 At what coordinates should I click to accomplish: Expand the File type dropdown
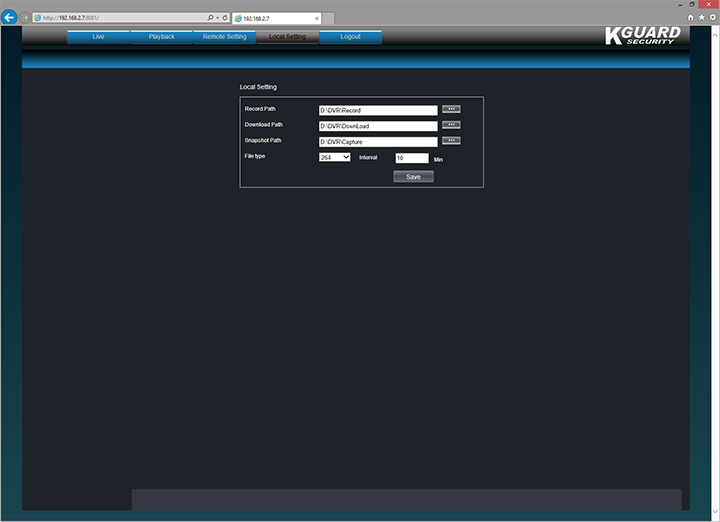[x=334, y=157]
